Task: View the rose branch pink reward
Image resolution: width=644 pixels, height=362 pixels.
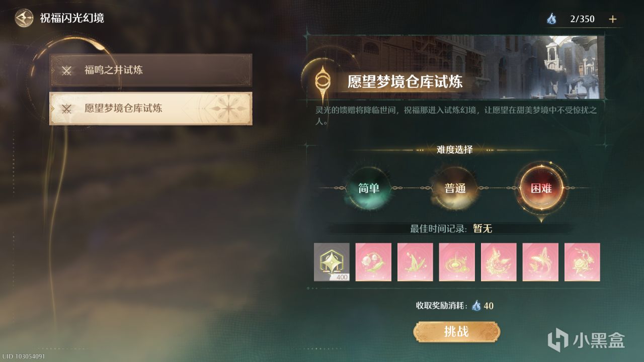Action: click(x=582, y=262)
